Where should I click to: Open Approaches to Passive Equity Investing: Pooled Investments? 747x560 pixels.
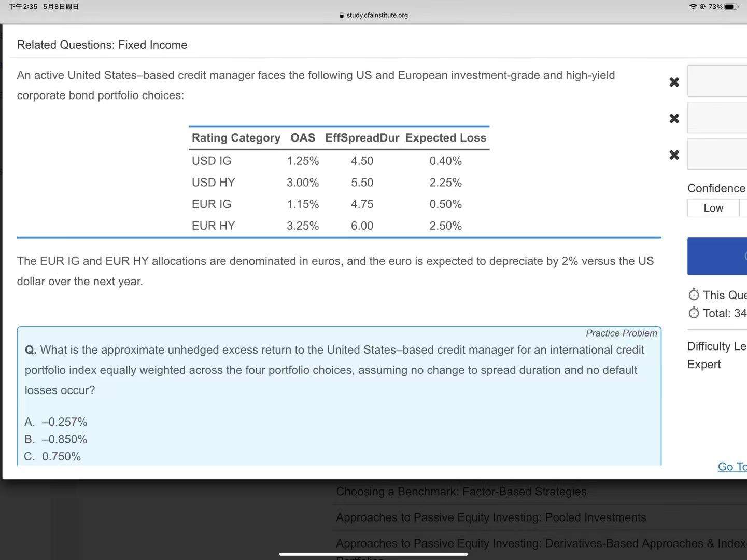(491, 517)
